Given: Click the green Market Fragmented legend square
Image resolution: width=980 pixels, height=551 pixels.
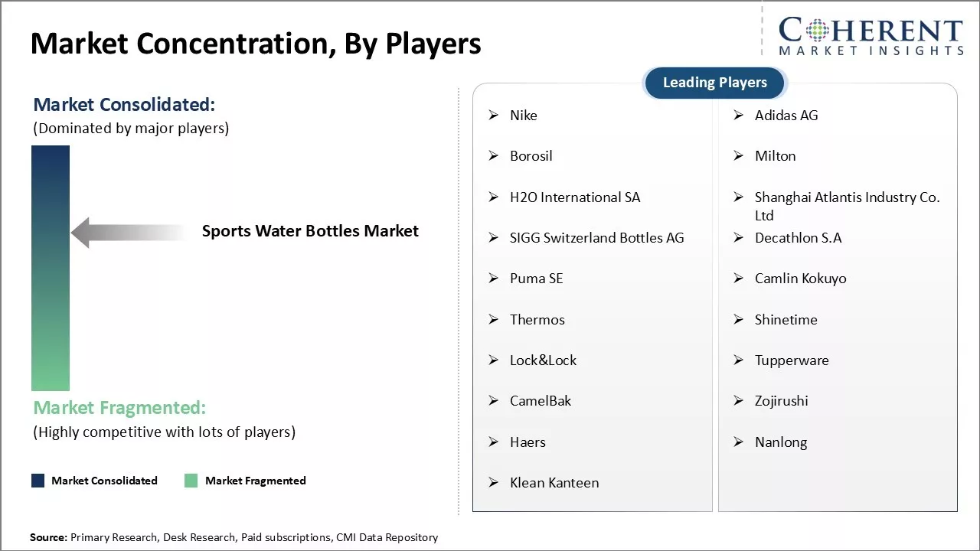Looking at the screenshot, I should pos(191,481).
